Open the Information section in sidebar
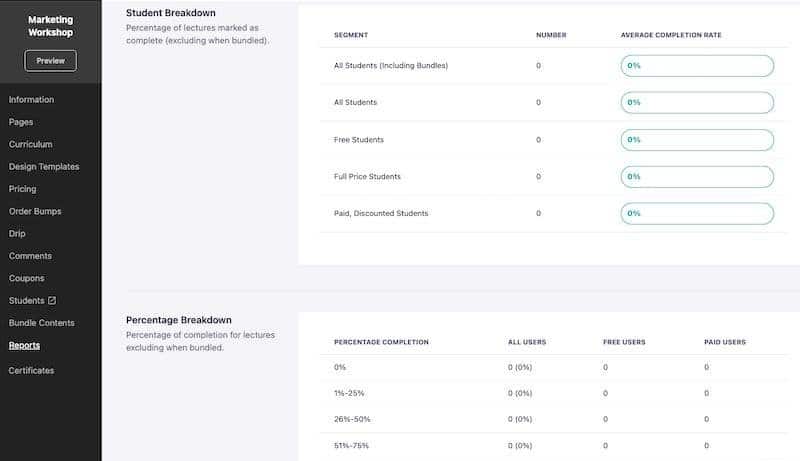 point(31,99)
